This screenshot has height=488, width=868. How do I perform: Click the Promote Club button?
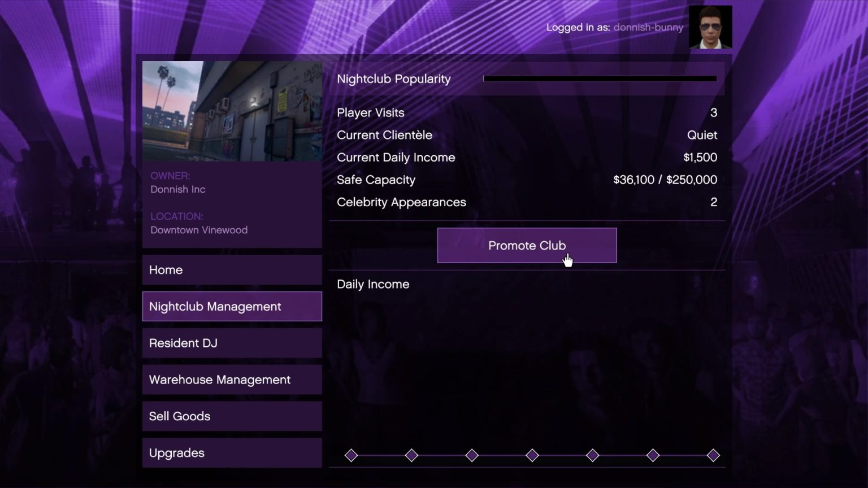pyautogui.click(x=527, y=245)
